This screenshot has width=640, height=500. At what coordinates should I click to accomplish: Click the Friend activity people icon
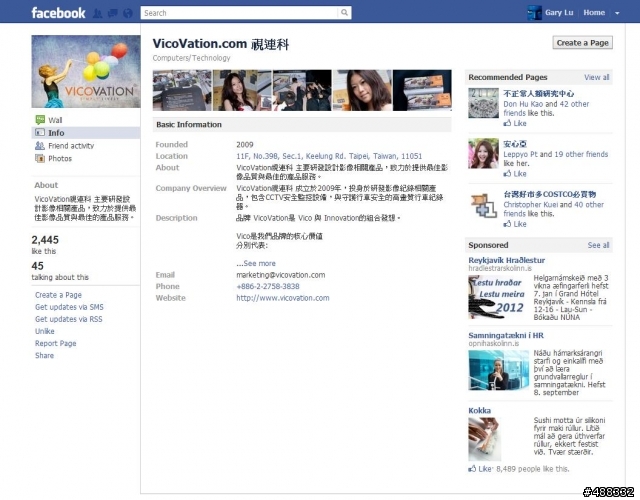[40, 145]
